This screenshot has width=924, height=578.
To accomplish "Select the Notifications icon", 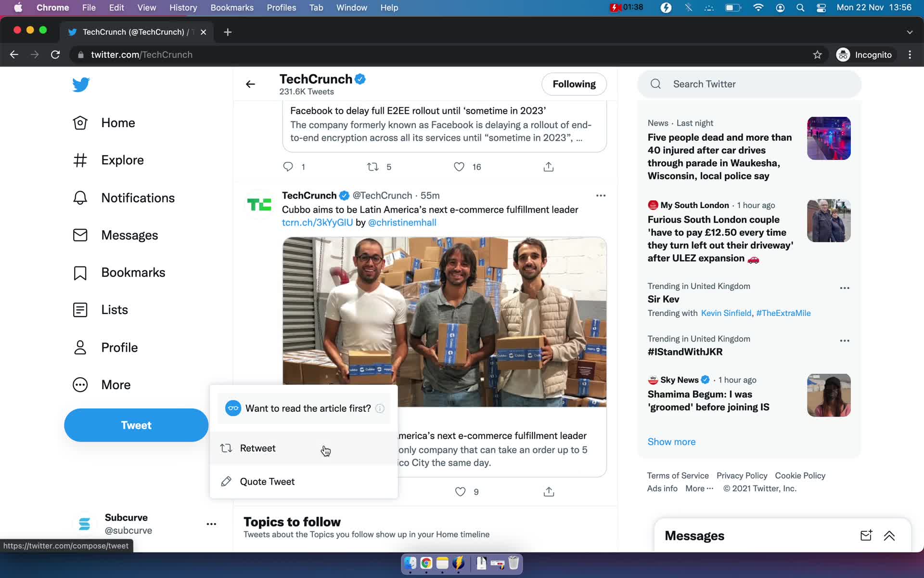I will (80, 197).
